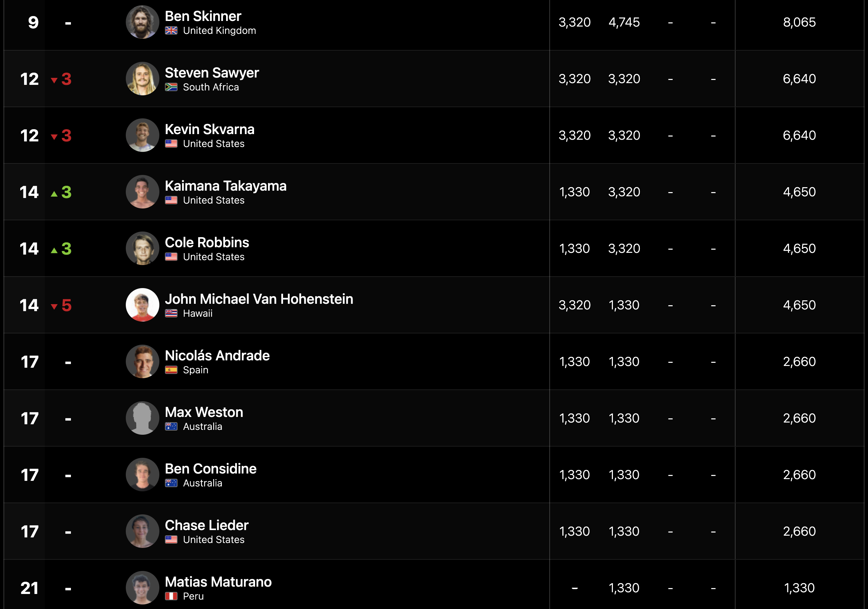
Task: Click Ben Skinner's 4,745 event score
Action: coord(624,22)
